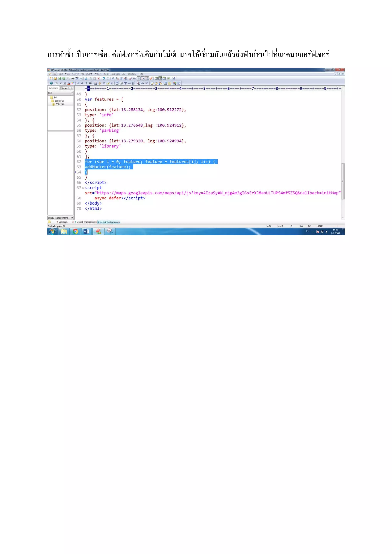Click the Undo arrow icon

point(104,78)
